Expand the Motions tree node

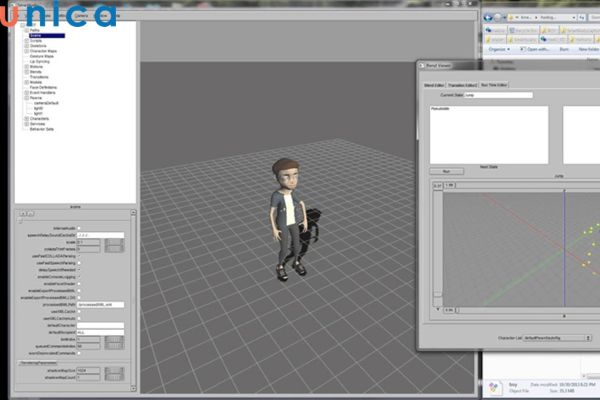[x=25, y=67]
